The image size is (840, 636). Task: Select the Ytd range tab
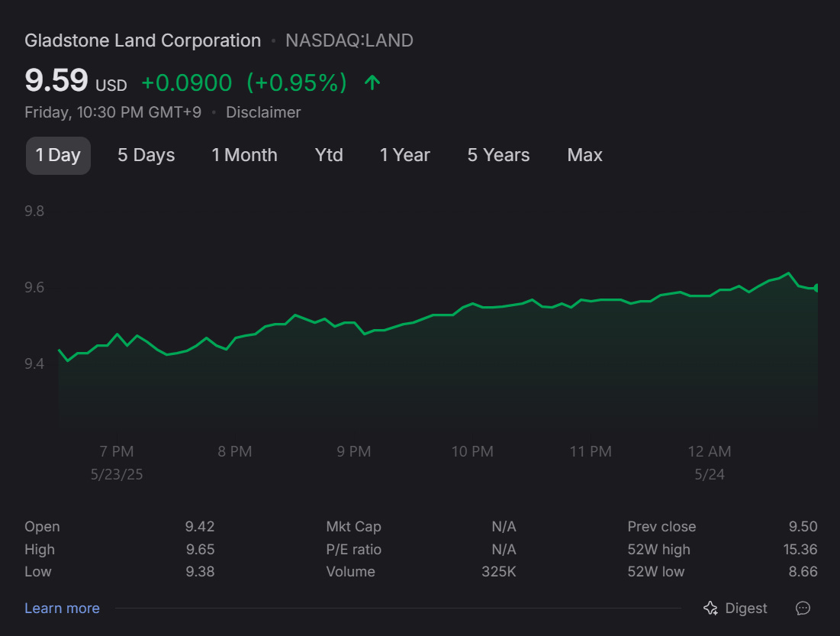click(328, 156)
